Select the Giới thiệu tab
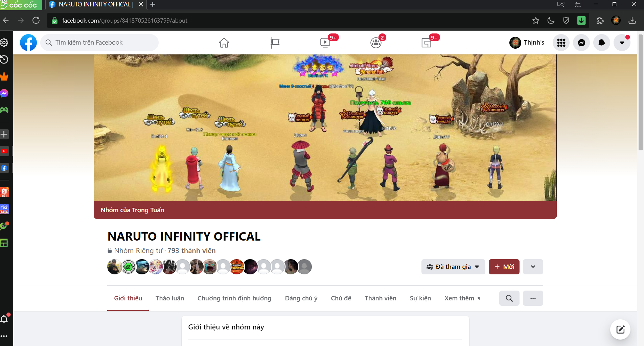Viewport: 644px width, 346px height. point(128,298)
